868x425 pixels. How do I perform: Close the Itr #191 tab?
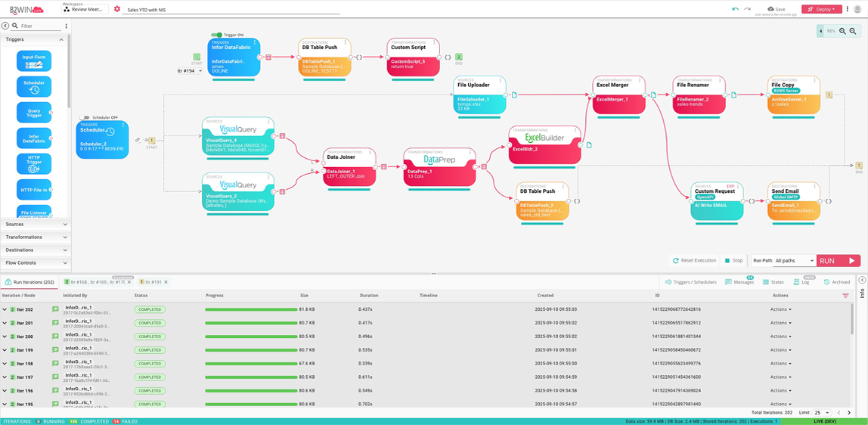click(166, 282)
